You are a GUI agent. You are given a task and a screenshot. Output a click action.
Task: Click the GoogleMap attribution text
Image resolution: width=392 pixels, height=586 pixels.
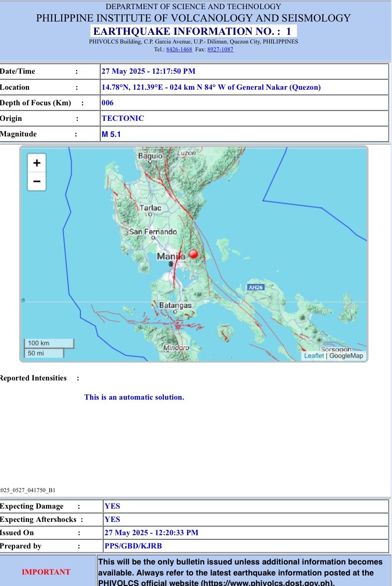tap(346, 356)
